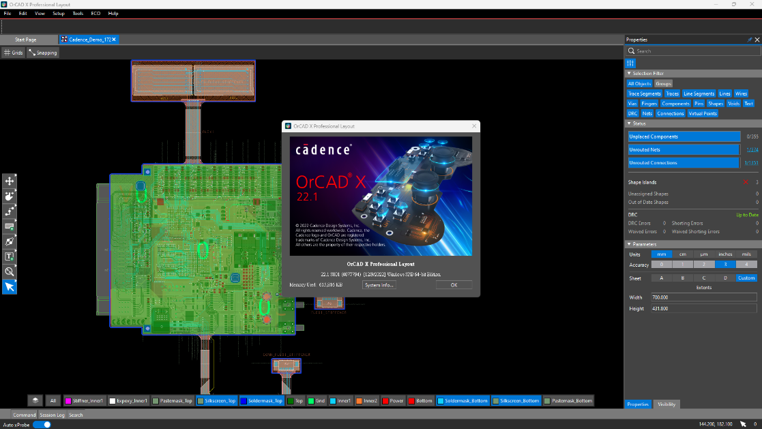
Task: Activate the Add Connect routing tool
Action: 9,211
